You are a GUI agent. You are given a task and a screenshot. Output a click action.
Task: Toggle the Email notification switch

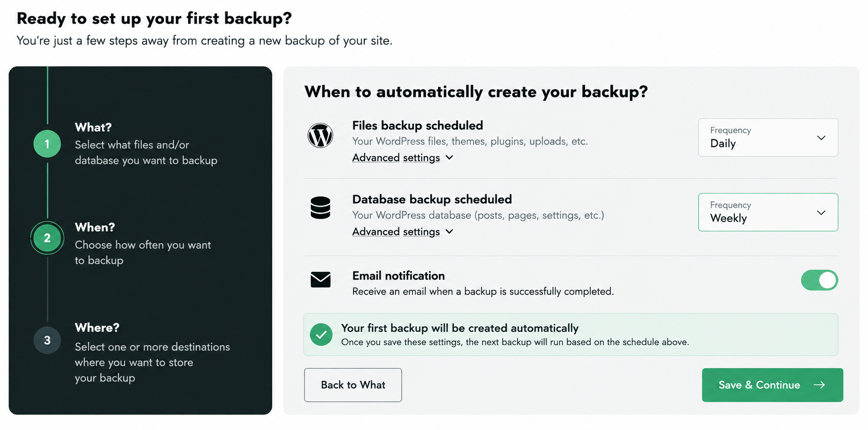(x=819, y=280)
